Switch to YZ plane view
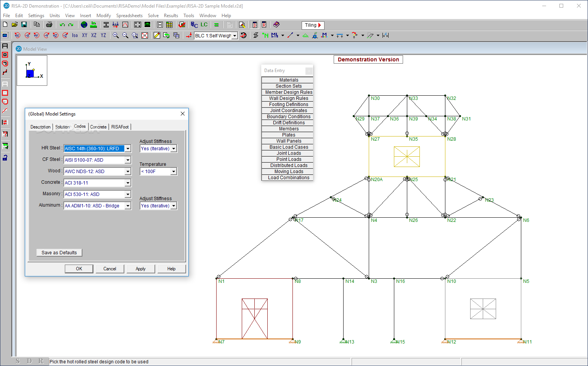Screen dimensions: 588x366 pyautogui.click(x=103, y=35)
